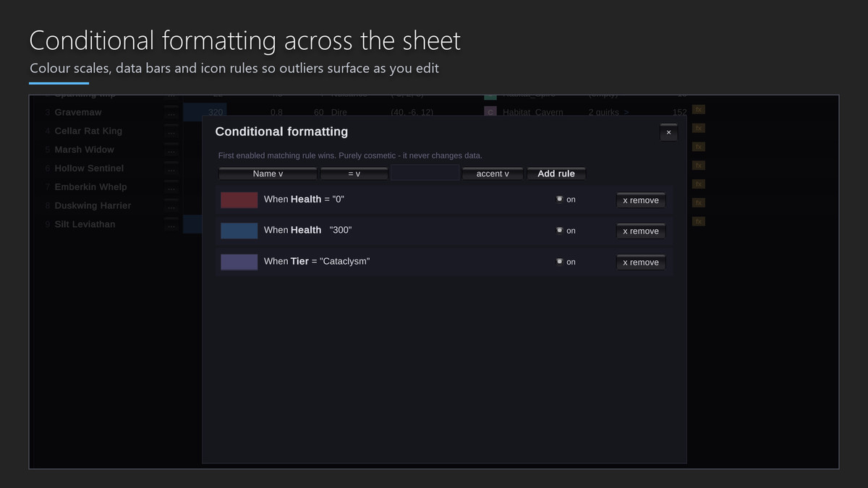Remove the Tier = "Cataclysm" rule
The image size is (868, 488).
point(641,262)
